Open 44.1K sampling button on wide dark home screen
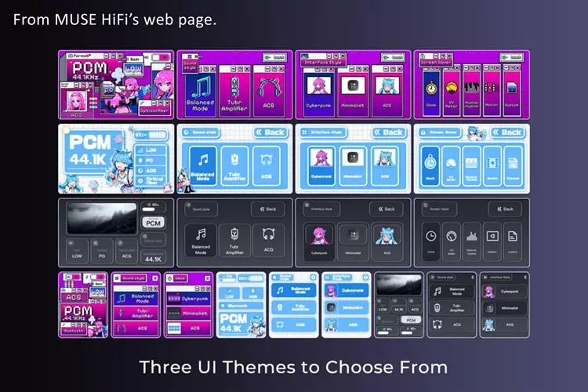The width and height of the screenshot is (588, 392). click(153, 256)
